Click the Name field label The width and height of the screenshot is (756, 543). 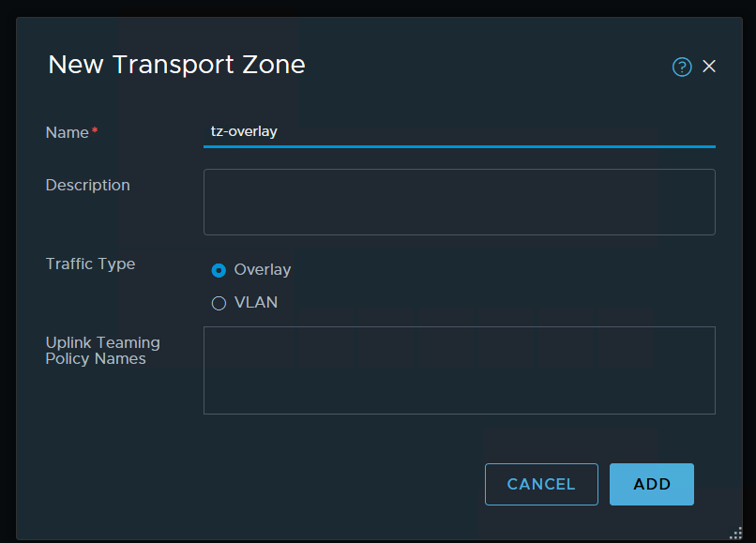point(67,133)
